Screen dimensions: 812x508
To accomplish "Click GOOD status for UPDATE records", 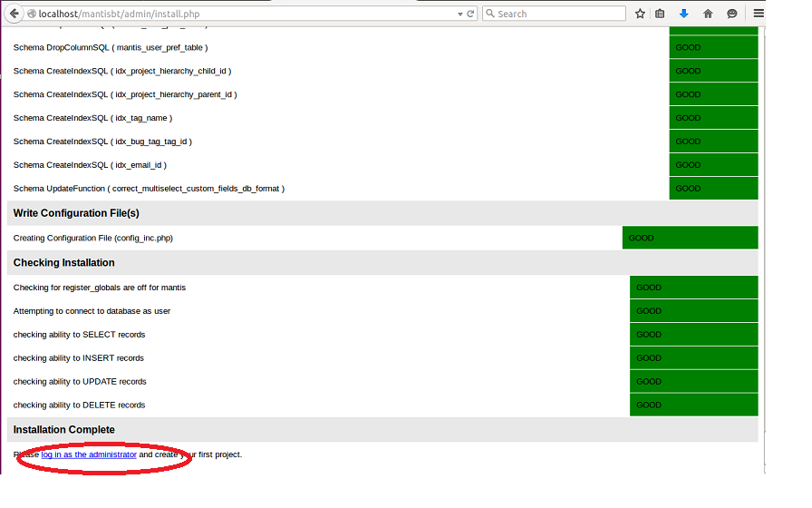I will [694, 382].
